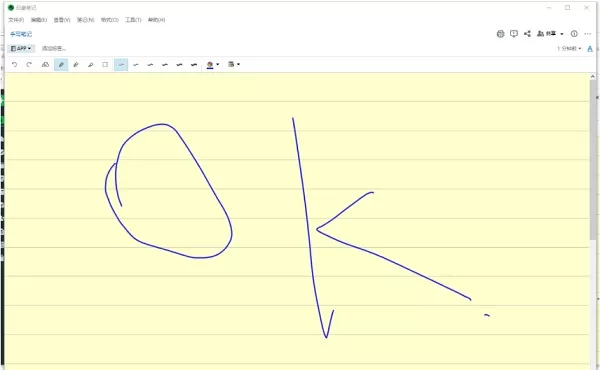Activate the rectangle selection tool

tap(105, 65)
